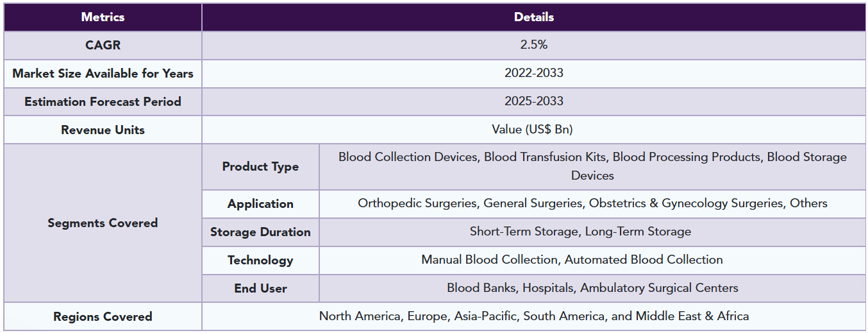The height and width of the screenshot is (333, 868).
Task: Select the Revenue Units label
Action: (x=103, y=130)
